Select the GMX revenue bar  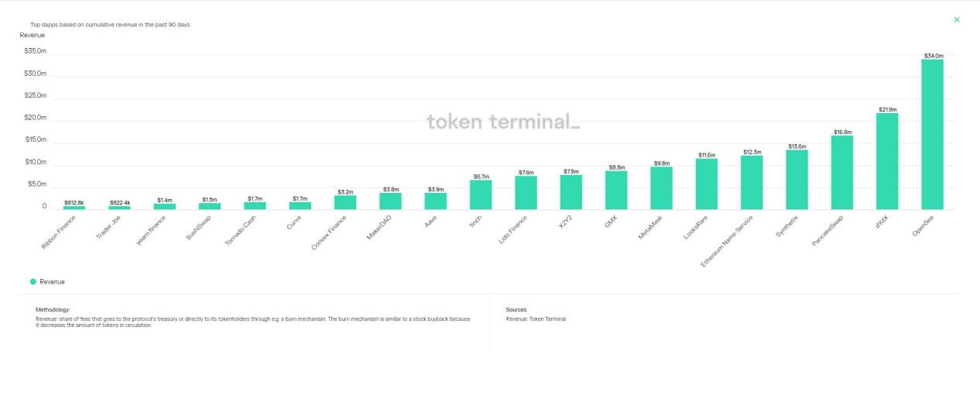point(616,191)
